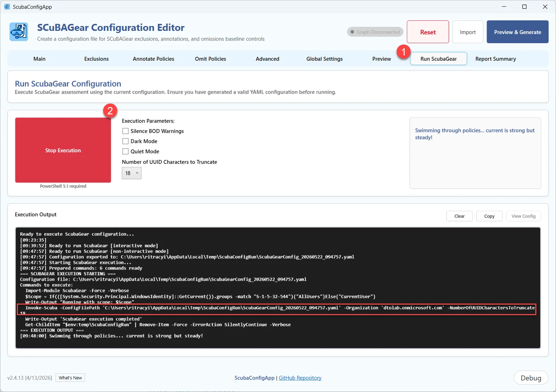Switch to the Main tab
The width and height of the screenshot is (556, 392).
[x=39, y=59]
